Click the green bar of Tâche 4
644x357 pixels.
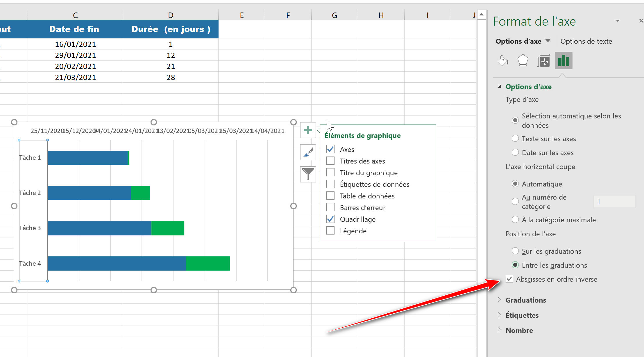208,263
